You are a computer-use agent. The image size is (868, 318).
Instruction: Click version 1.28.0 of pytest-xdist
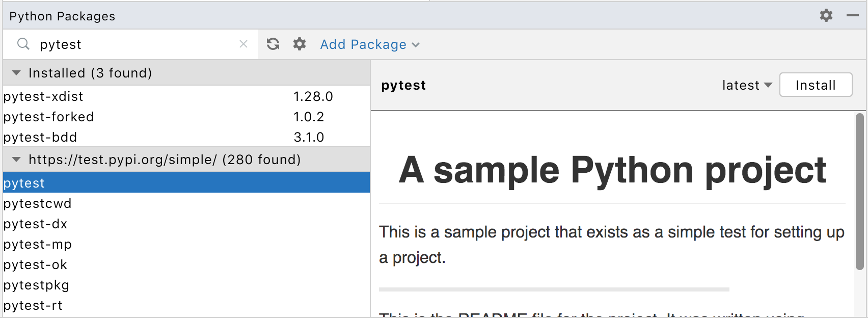point(313,96)
